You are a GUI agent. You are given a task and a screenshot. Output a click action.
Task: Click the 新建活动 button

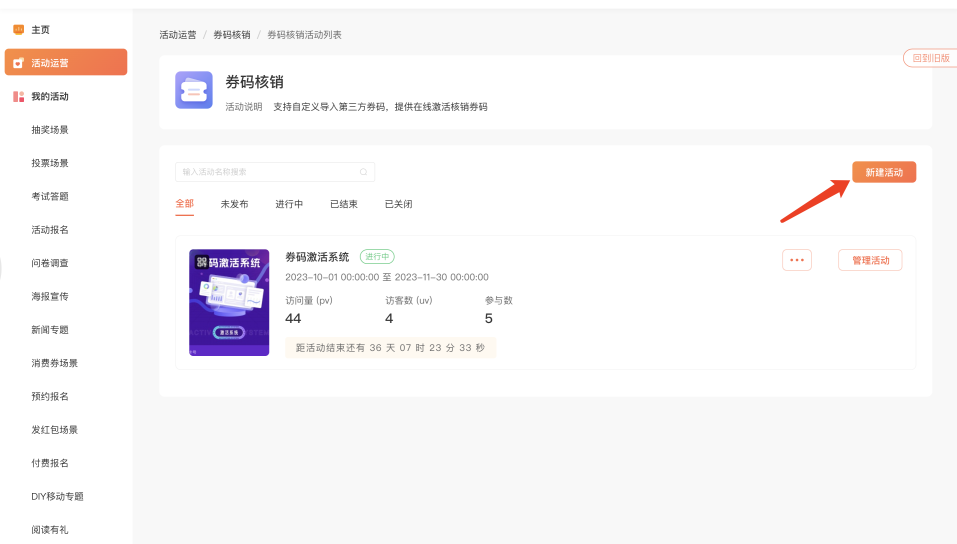coord(884,172)
